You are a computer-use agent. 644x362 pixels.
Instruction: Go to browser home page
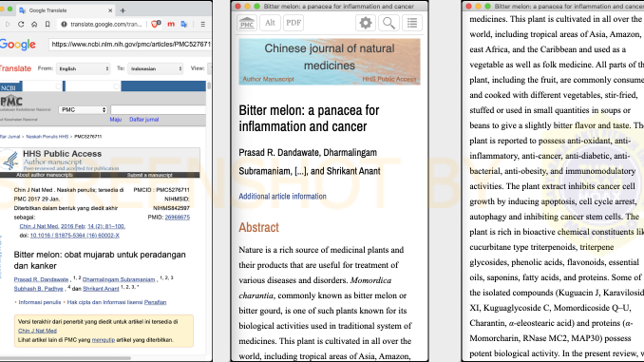34,25
